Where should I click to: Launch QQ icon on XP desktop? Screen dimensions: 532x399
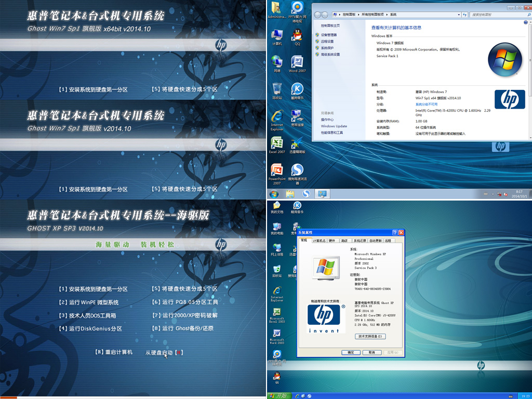tap(277, 377)
